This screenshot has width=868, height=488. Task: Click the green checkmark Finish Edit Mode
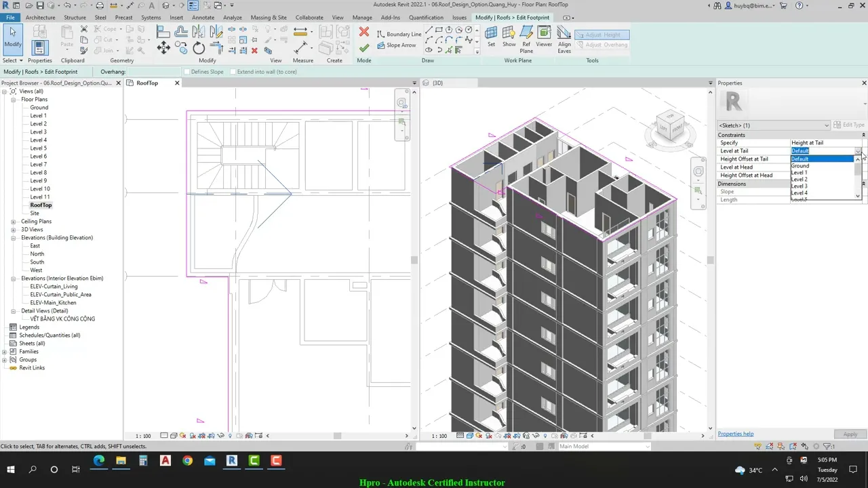coord(364,47)
